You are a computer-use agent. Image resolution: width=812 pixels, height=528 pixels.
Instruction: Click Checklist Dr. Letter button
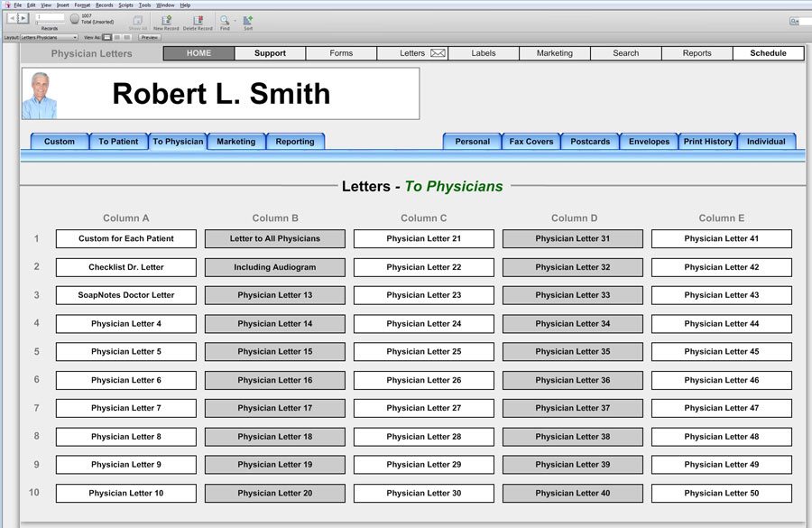126,267
